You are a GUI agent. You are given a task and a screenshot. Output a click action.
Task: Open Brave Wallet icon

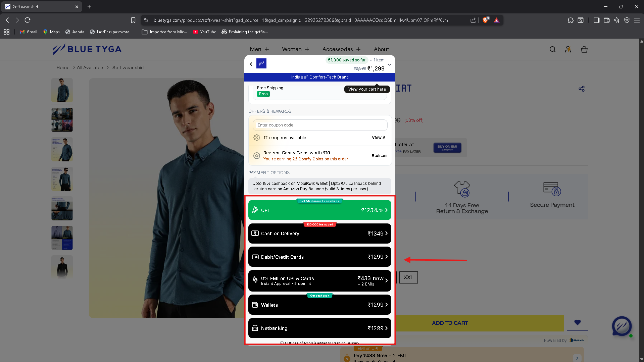click(x=607, y=20)
